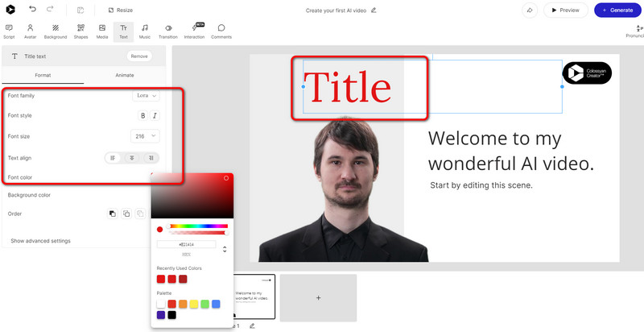This screenshot has height=332, width=644.
Task: Open the Font size dropdown
Action: click(145, 136)
